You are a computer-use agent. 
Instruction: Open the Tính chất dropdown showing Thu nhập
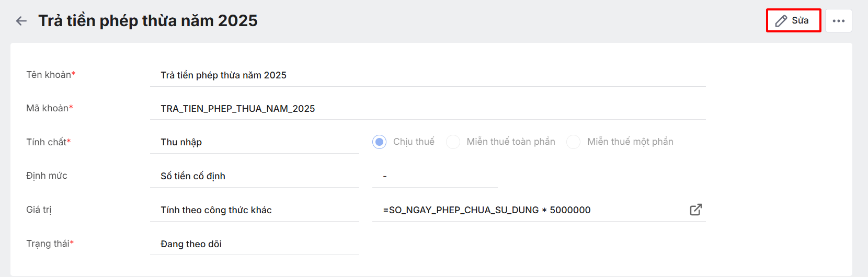pyautogui.click(x=254, y=142)
